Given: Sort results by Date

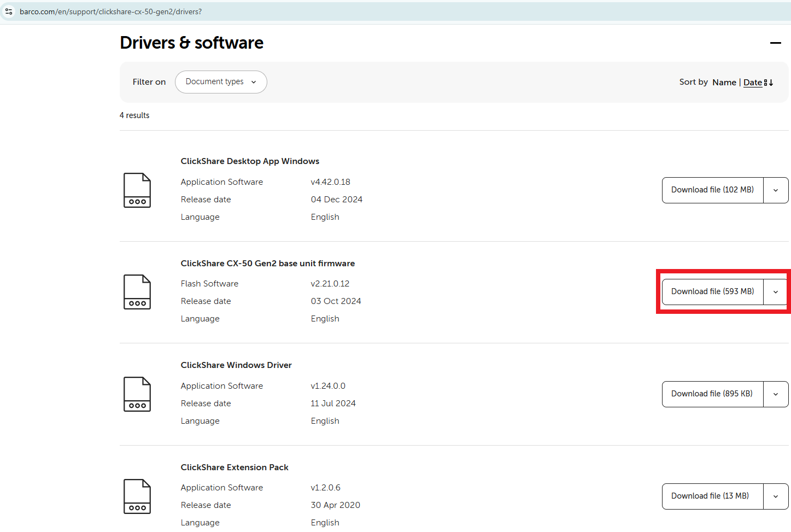Looking at the screenshot, I should tap(753, 83).
